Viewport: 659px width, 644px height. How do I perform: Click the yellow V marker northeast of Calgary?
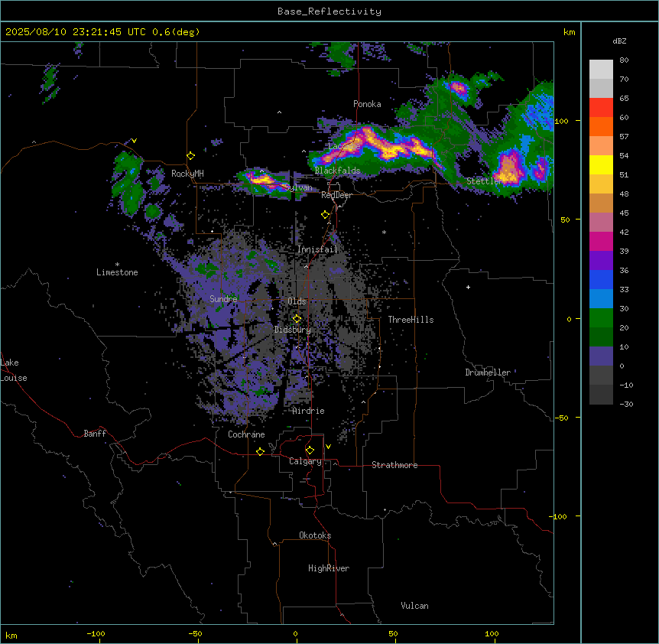(328, 447)
